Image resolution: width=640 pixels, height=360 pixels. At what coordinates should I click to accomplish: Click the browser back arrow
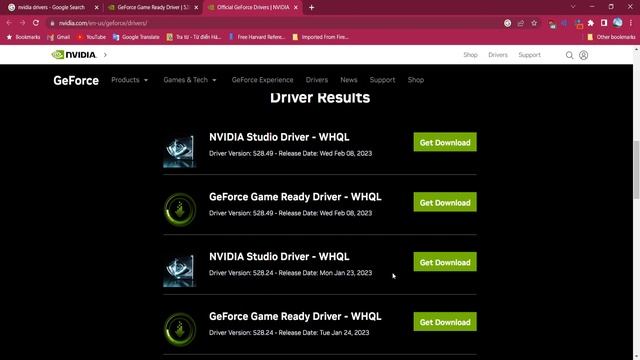(x=9, y=23)
